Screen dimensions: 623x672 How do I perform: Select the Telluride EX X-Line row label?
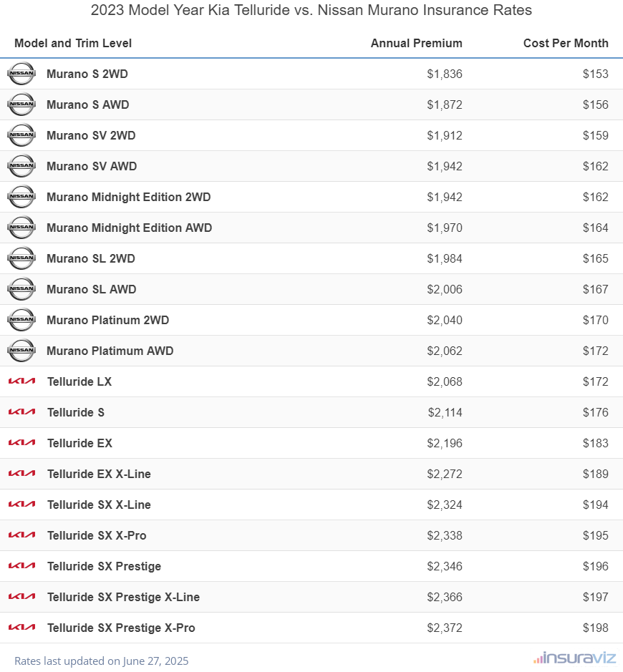(99, 474)
